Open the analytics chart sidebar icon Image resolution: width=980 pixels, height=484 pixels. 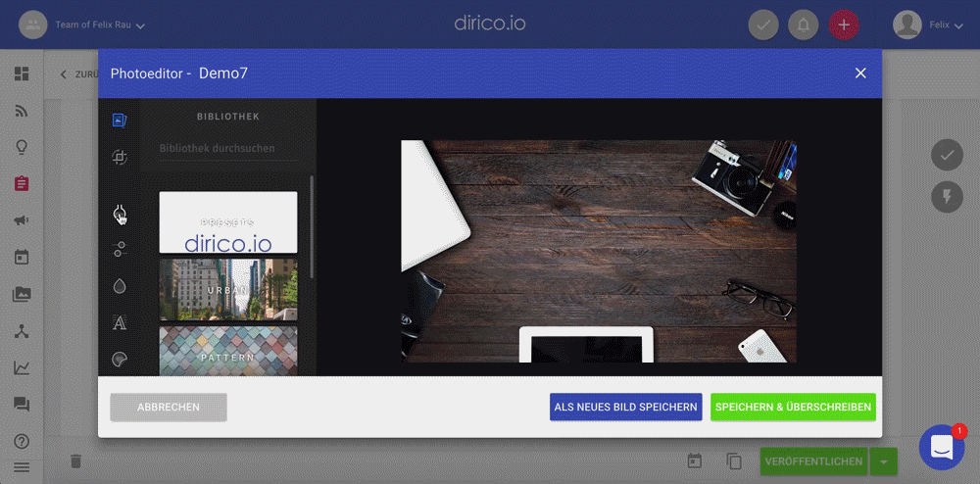[x=22, y=367]
